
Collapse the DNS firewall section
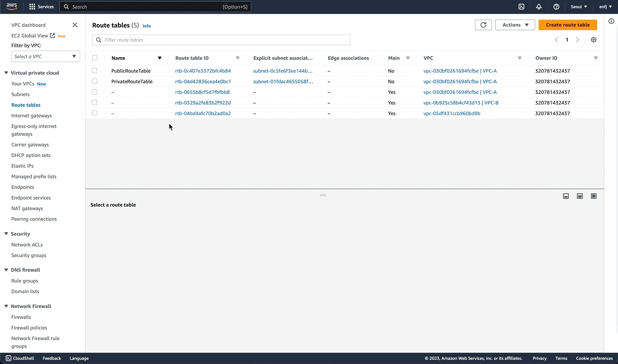point(6,270)
